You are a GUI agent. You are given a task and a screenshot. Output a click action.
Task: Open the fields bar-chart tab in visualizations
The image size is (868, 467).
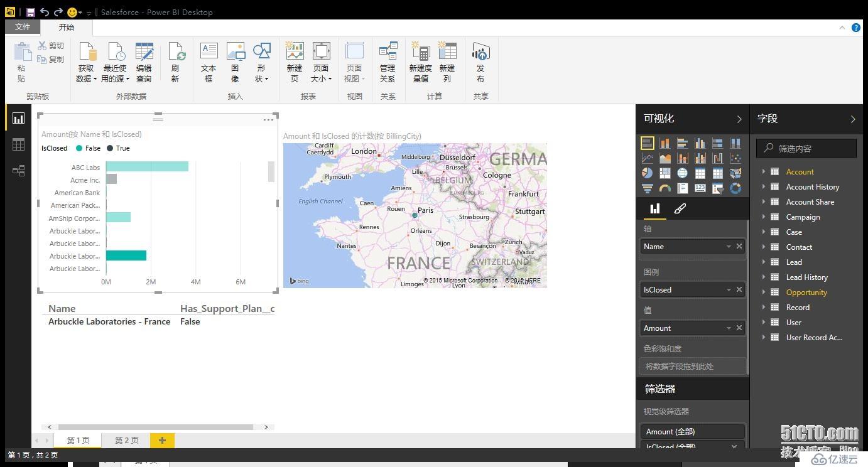click(654, 209)
